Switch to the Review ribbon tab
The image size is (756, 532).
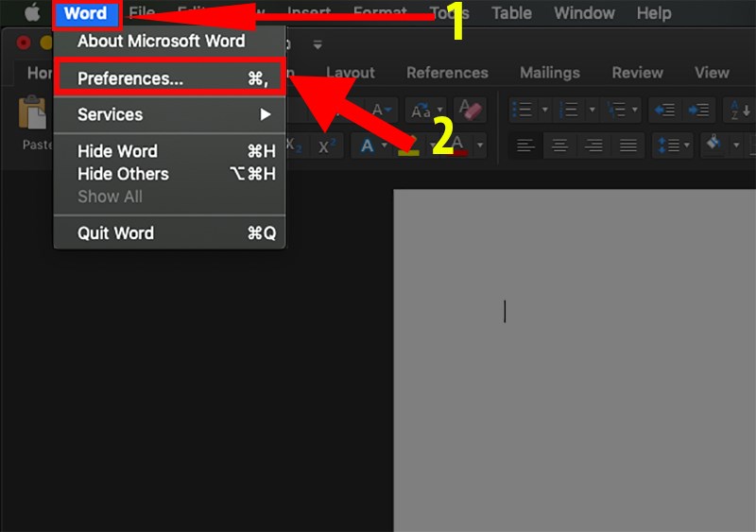637,73
